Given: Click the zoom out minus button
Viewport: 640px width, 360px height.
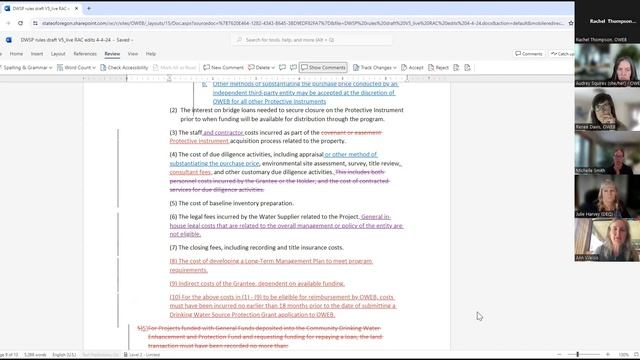Looking at the screenshot, I should pos(559,355).
